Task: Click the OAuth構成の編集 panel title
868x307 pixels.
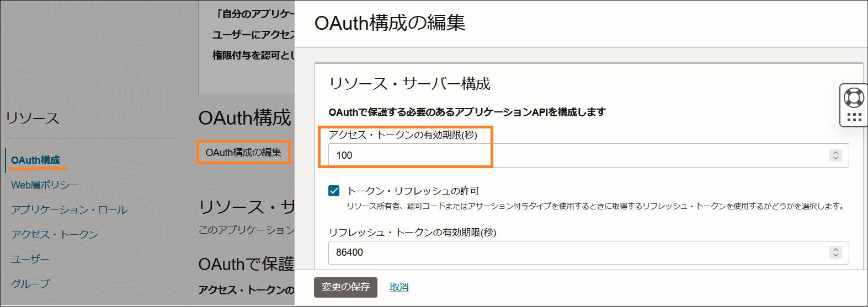Action: click(390, 23)
